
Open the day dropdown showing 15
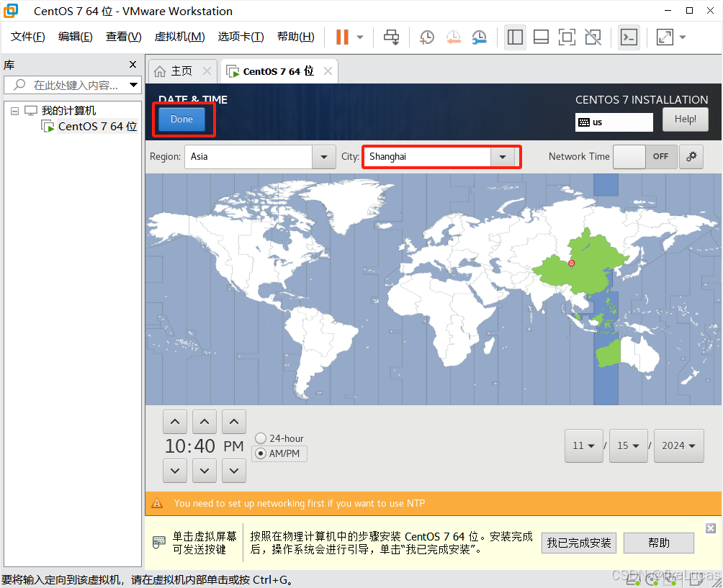pos(629,445)
